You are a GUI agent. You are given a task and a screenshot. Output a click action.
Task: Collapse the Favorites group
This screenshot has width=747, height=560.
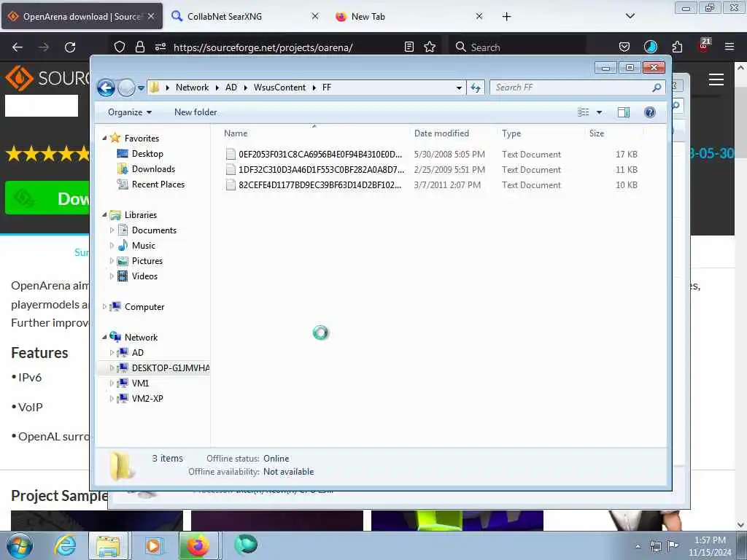pyautogui.click(x=104, y=138)
